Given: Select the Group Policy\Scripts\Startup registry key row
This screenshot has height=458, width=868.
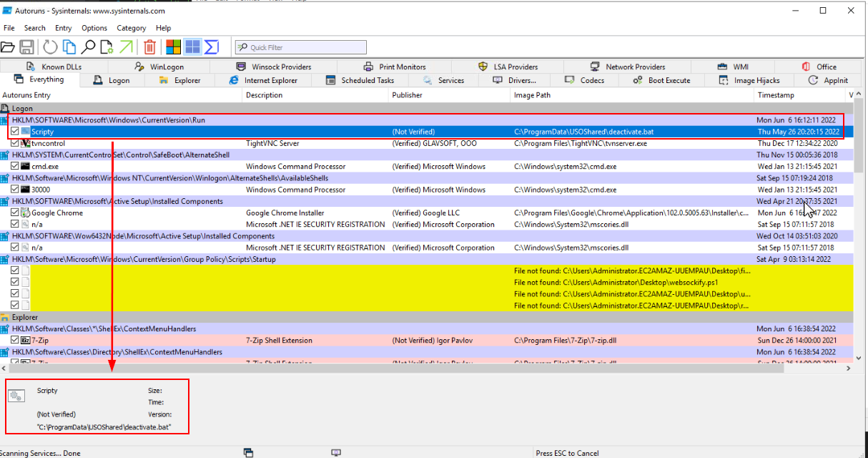Looking at the screenshot, I should (x=426, y=259).
